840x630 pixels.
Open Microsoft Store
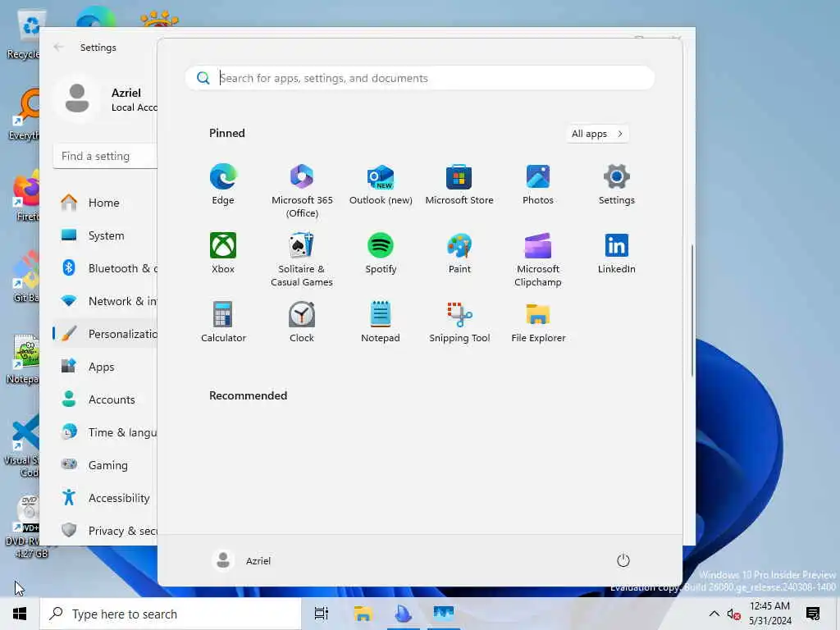pyautogui.click(x=459, y=185)
